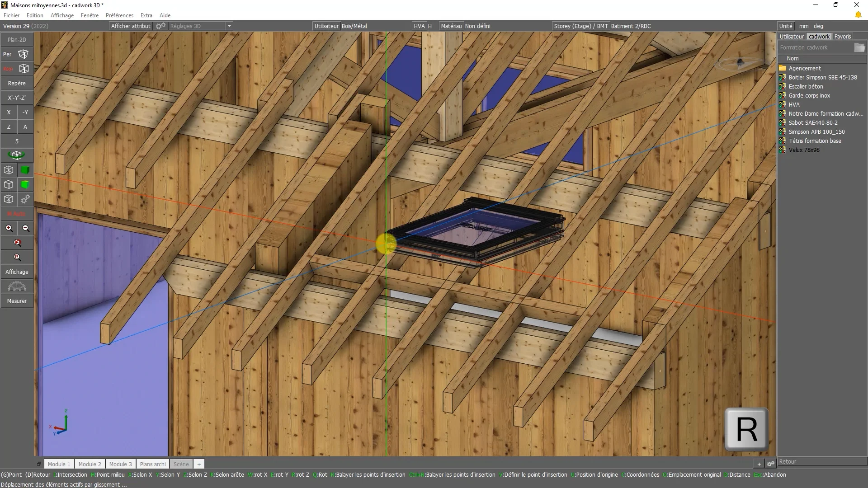Select the Plans archi scene tab

(x=153, y=464)
